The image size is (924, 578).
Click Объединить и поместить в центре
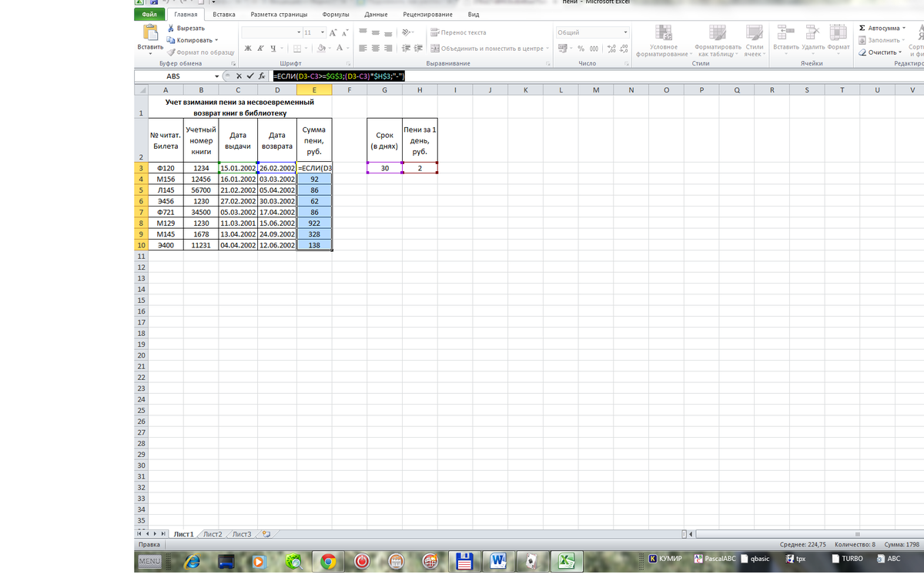(x=490, y=48)
